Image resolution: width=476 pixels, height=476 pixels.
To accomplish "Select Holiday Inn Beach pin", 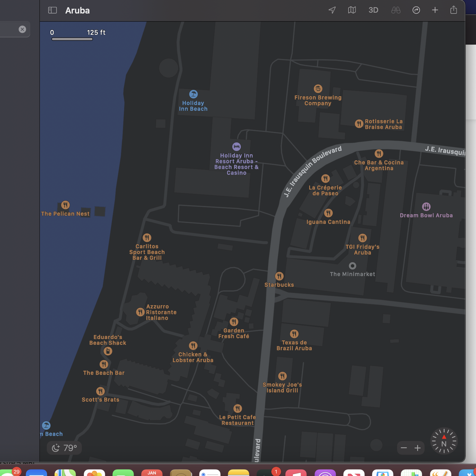I will point(194,94).
